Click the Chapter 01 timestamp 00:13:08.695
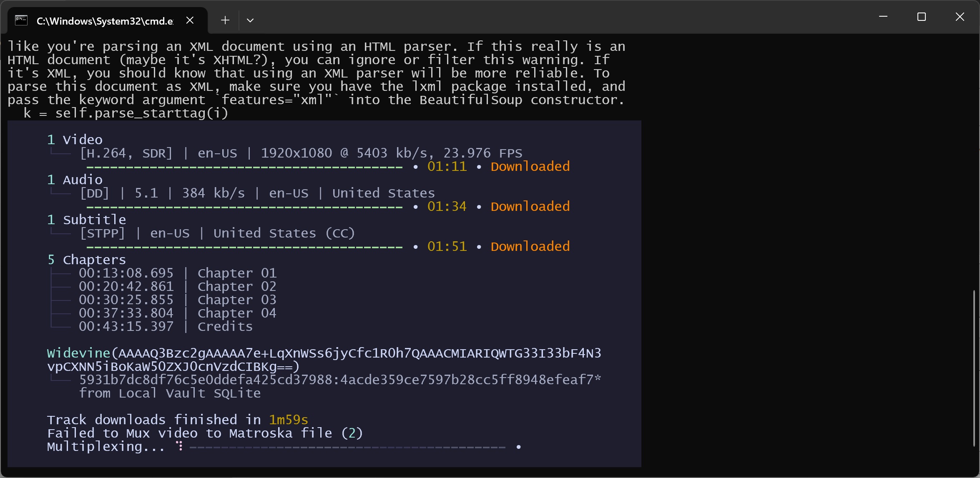 [x=126, y=273]
